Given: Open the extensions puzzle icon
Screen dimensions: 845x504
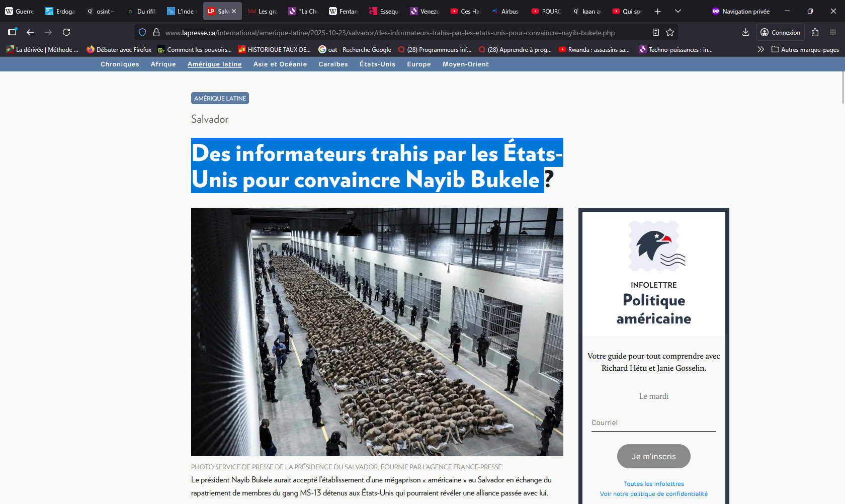Looking at the screenshot, I should click(815, 32).
